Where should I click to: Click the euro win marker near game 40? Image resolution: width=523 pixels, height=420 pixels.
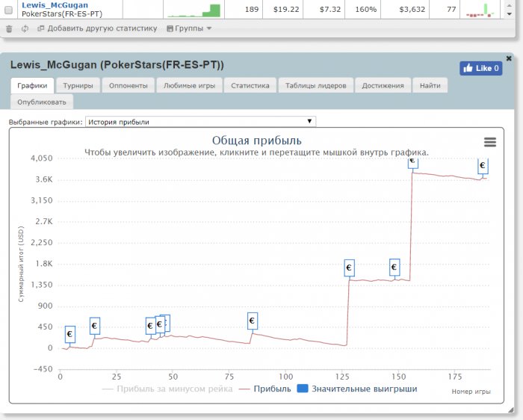[150, 327]
